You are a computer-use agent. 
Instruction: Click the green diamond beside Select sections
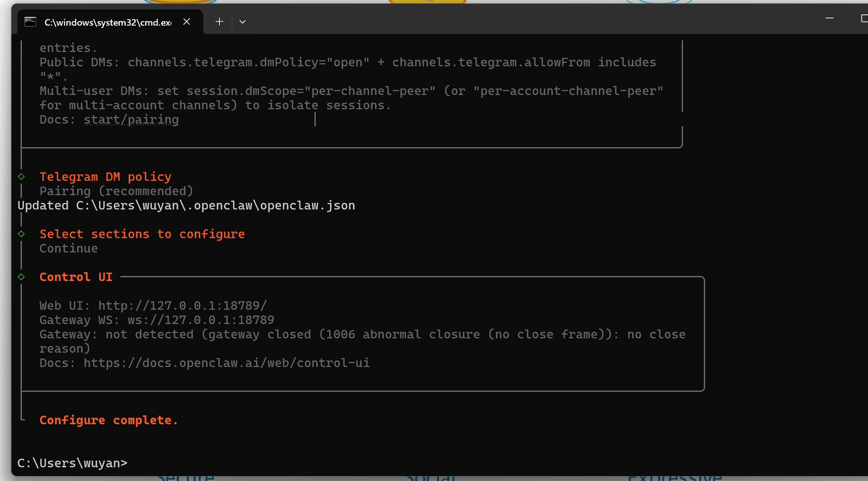21,234
